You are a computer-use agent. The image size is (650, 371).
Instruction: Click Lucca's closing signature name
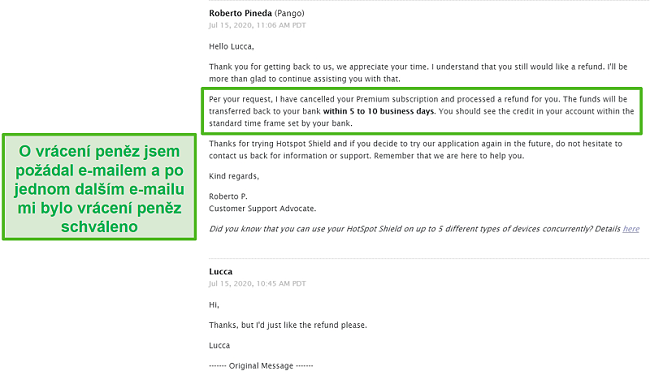click(x=219, y=345)
